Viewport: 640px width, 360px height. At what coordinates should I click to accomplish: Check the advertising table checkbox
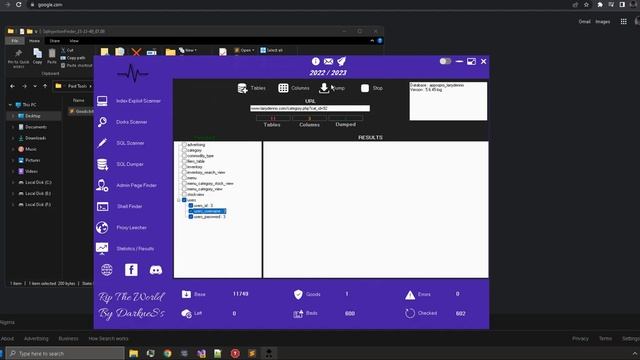184,144
